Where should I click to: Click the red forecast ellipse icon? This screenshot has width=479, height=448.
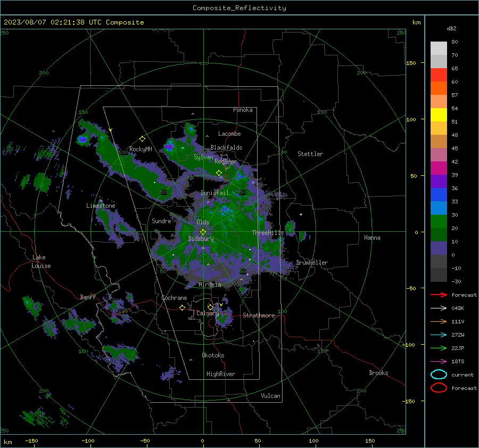tap(439, 388)
